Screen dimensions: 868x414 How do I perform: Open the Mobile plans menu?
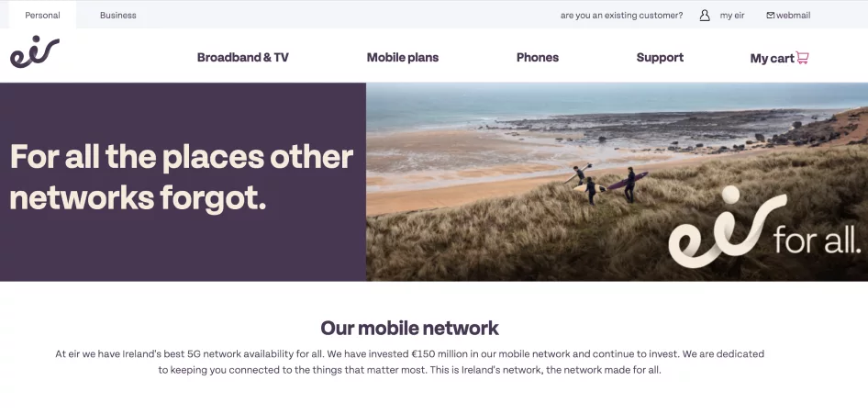pos(403,58)
